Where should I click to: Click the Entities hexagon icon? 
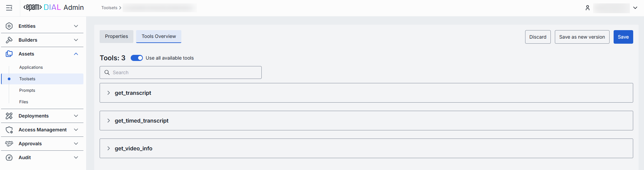tap(9, 26)
